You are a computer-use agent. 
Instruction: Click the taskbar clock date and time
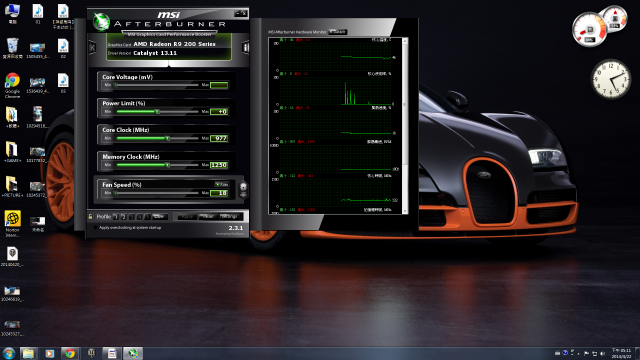(x=622, y=353)
